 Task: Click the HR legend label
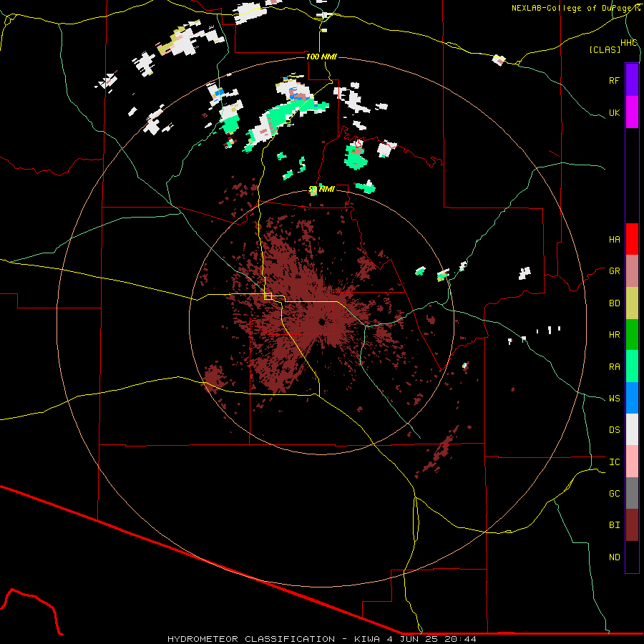pos(614,335)
